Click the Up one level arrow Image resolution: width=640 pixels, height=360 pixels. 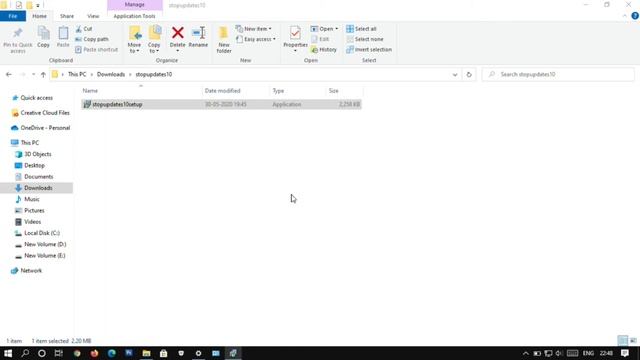pyautogui.click(x=43, y=74)
